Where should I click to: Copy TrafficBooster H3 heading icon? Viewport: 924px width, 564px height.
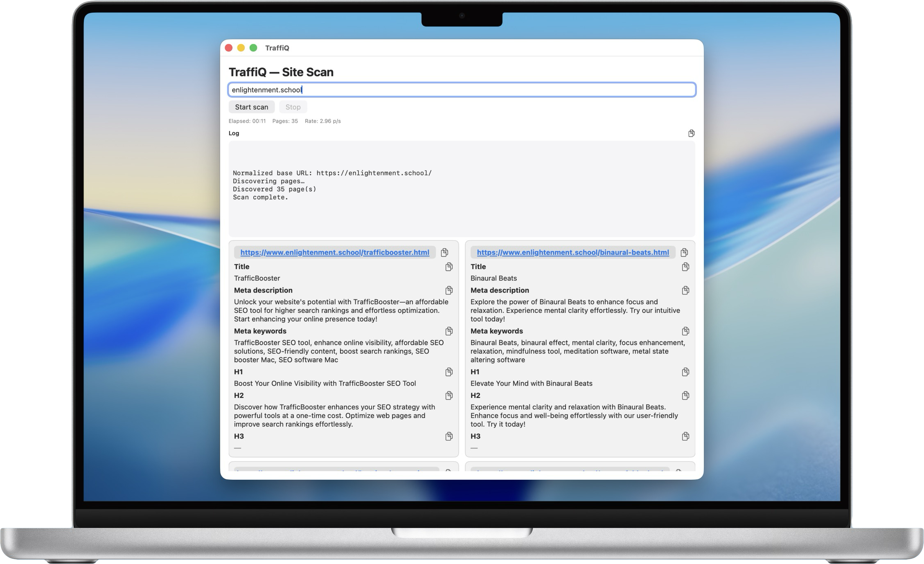tap(449, 436)
